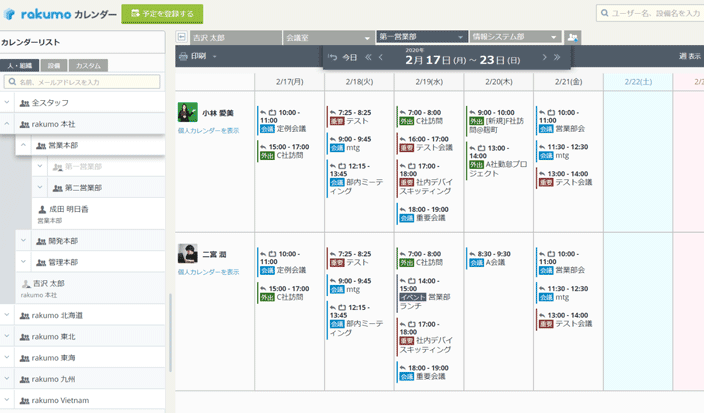Go to next week with single right arrow
This screenshot has width=704, height=413.
544,58
